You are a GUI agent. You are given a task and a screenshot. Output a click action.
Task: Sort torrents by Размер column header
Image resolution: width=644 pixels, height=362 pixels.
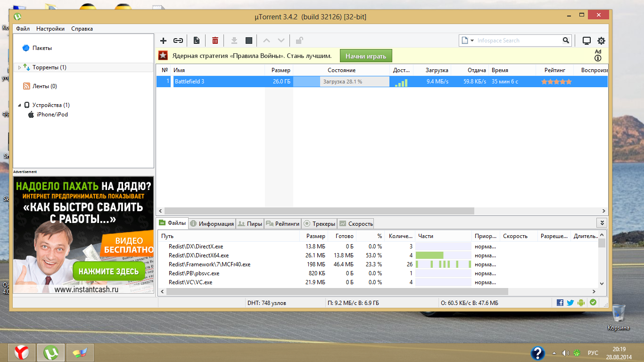click(x=279, y=70)
